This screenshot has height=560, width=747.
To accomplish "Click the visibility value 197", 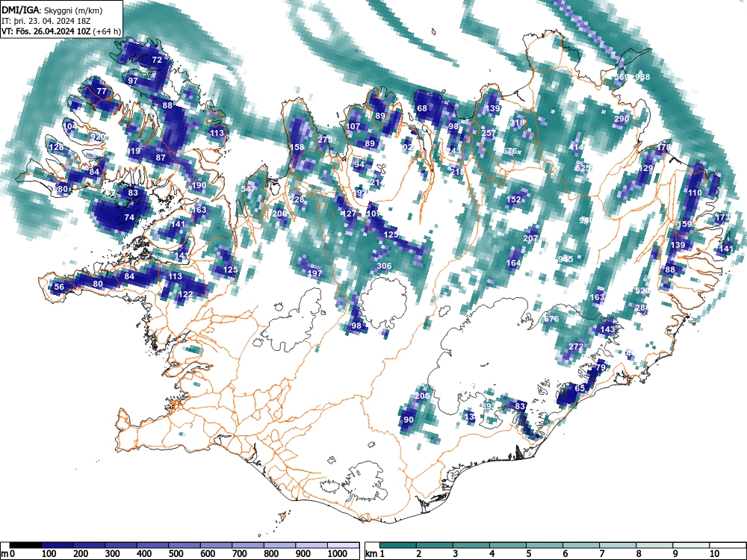I will click(314, 273).
